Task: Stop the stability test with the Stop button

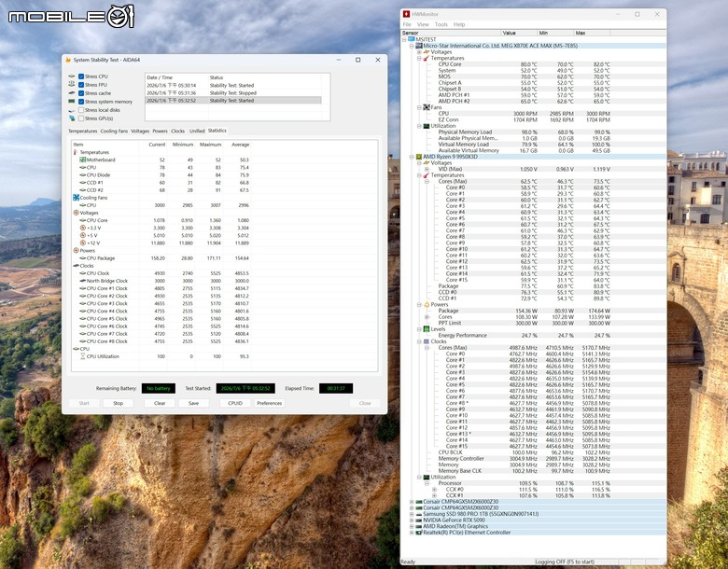Action: click(x=119, y=403)
